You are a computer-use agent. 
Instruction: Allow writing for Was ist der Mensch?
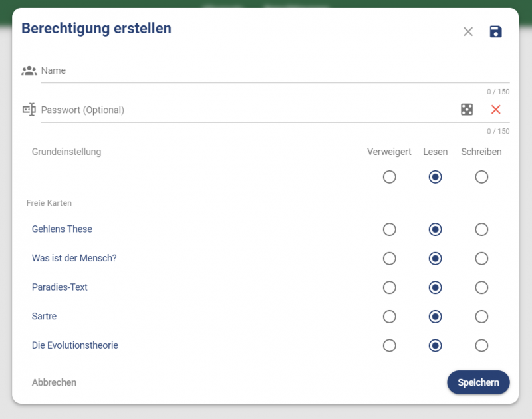pos(481,258)
